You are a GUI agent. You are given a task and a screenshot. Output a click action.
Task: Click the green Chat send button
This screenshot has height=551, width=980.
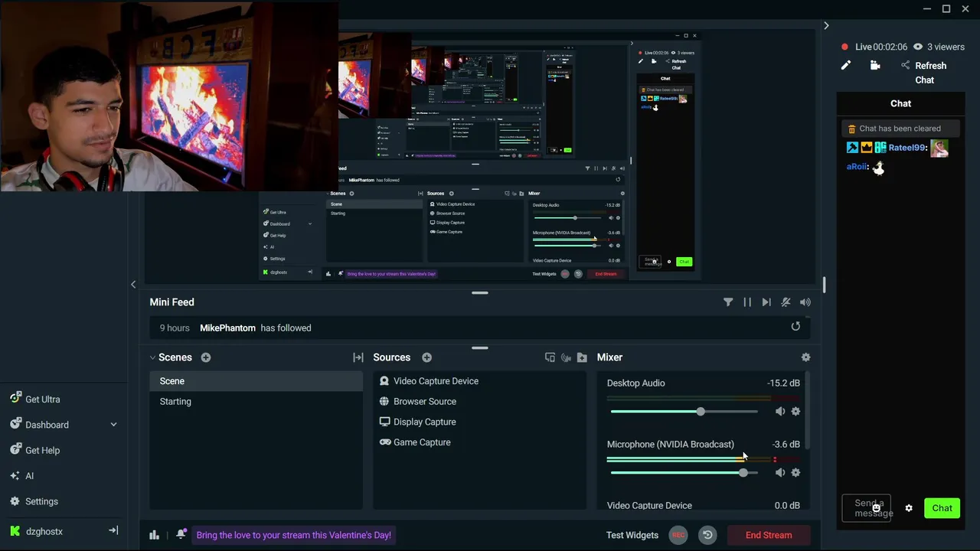pos(942,508)
